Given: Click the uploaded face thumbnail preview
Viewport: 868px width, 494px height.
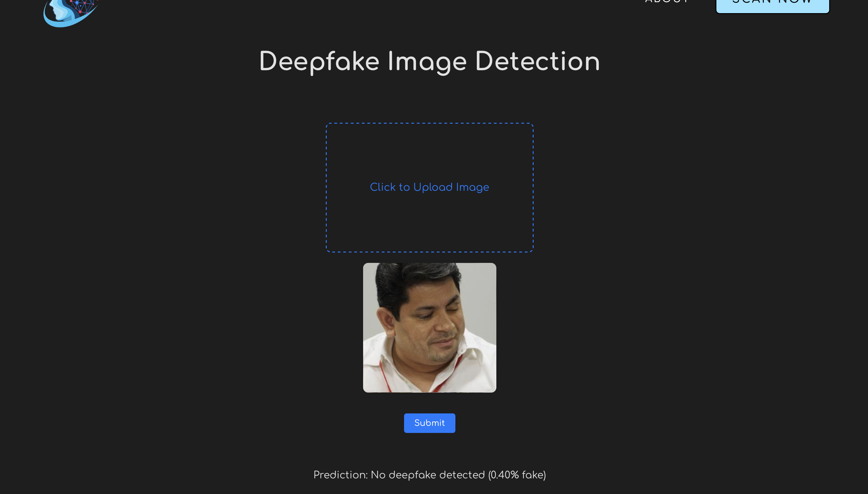Looking at the screenshot, I should click(429, 327).
